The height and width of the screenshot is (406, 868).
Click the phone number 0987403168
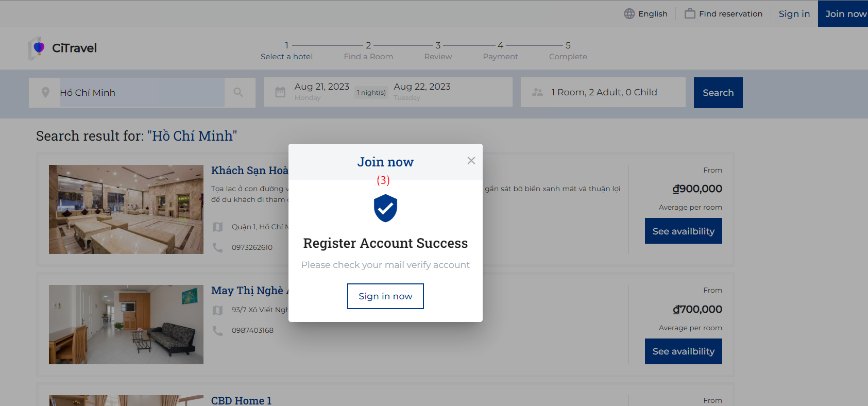pyautogui.click(x=252, y=330)
